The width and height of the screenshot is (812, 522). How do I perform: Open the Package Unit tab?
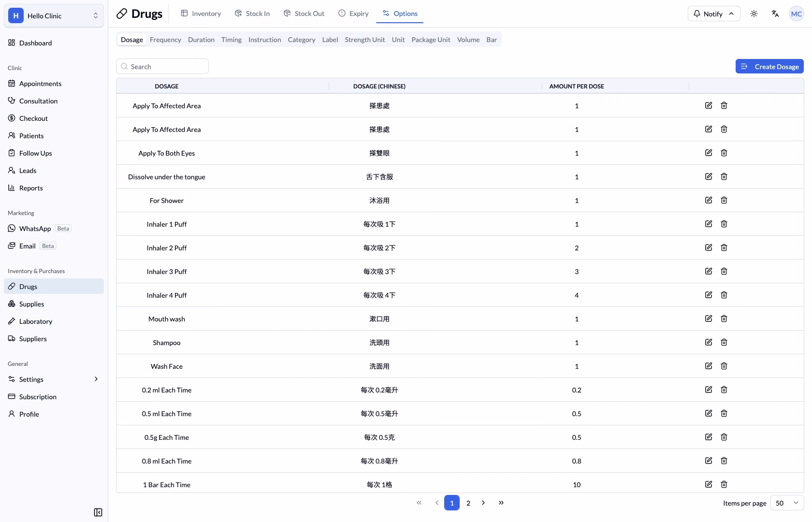(431, 40)
